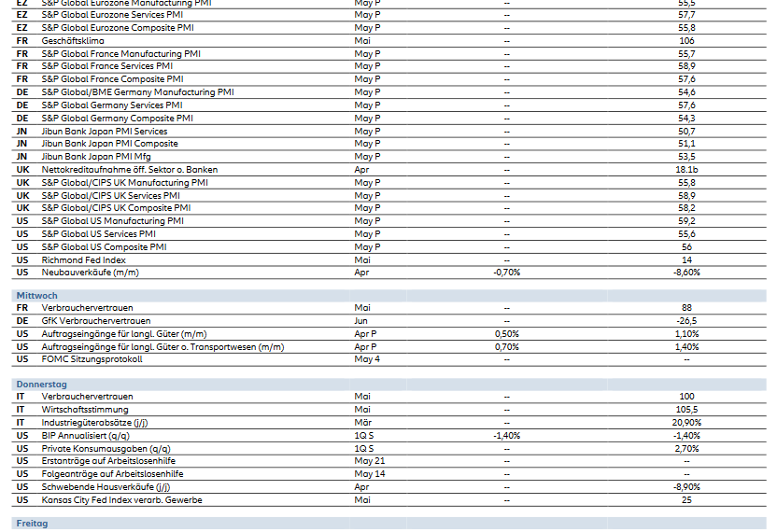The image size is (777, 532).
Task: Select the 20,90% value cell
Action: point(686,423)
